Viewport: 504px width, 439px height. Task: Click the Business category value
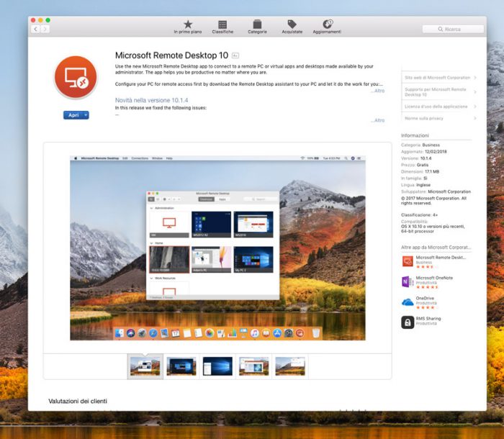pos(431,145)
